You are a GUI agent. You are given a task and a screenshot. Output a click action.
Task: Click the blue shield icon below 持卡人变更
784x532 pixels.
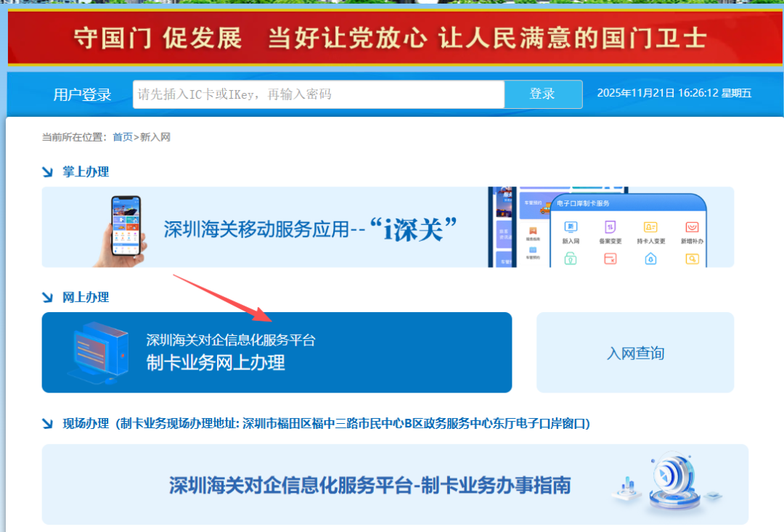650,259
